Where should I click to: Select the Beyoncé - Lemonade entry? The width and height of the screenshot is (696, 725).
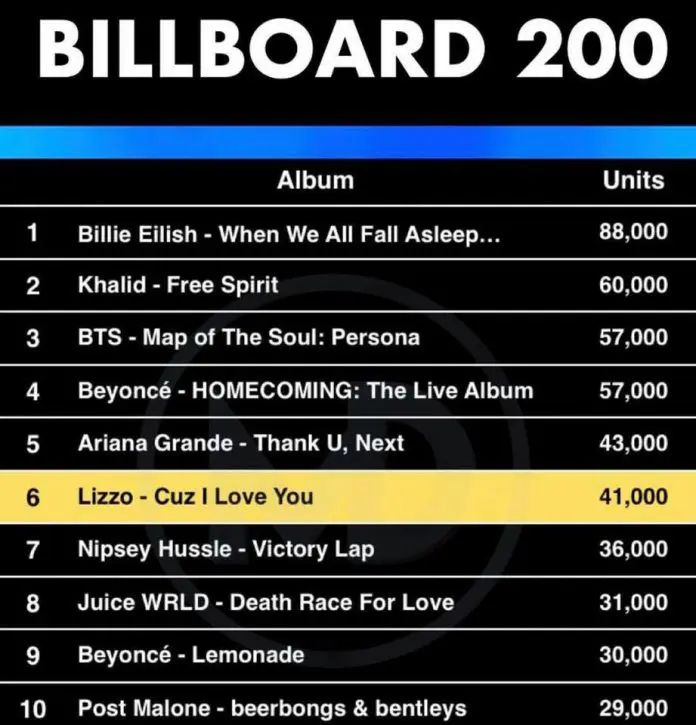click(192, 656)
